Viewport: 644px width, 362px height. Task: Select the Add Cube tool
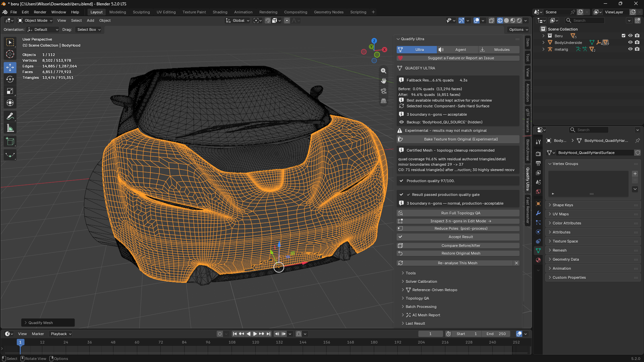pyautogui.click(x=10, y=142)
